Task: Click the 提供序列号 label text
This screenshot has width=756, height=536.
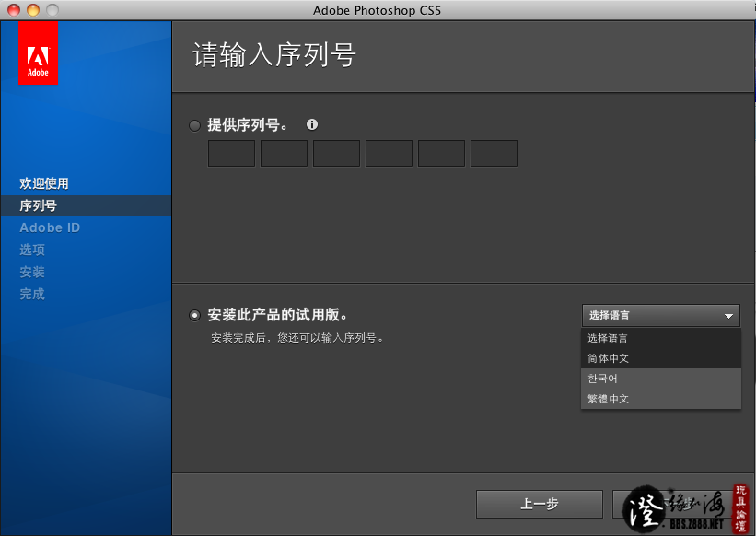Action: tap(248, 125)
